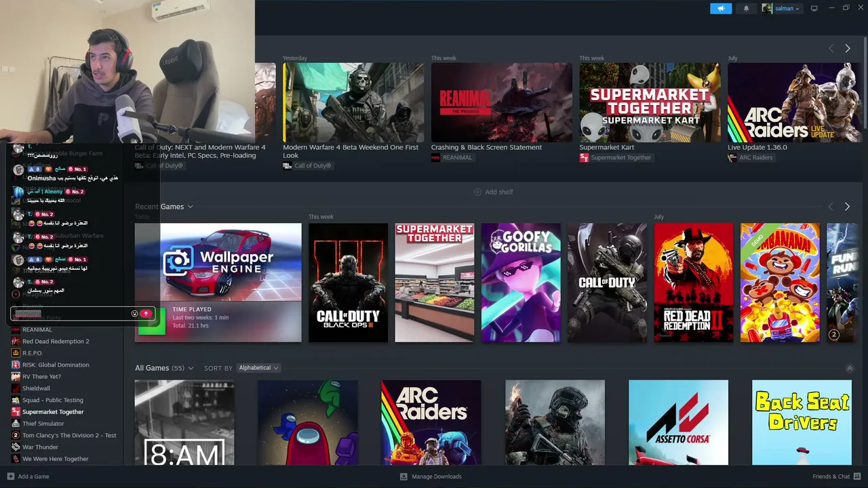
Task: Click the We Were Here Together icon
Action: point(16,459)
